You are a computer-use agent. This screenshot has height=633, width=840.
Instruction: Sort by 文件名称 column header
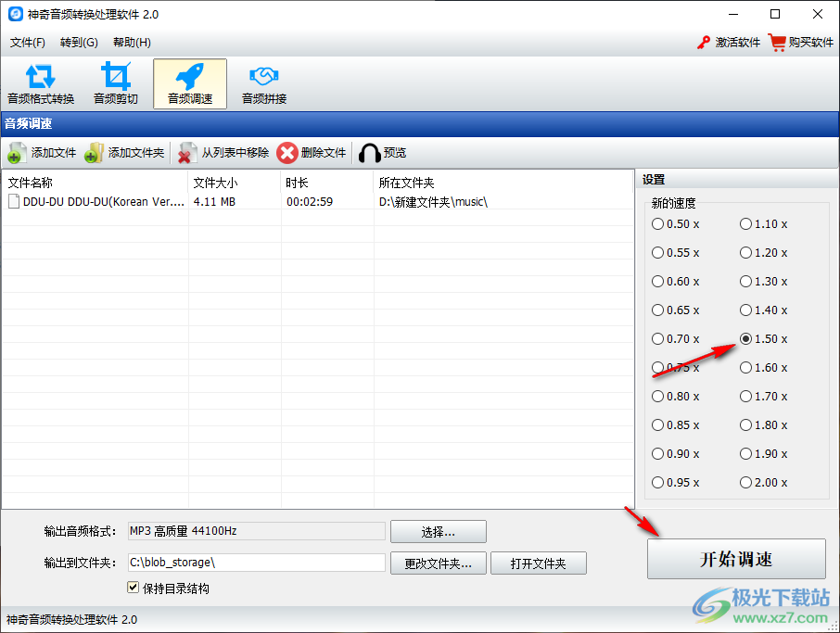point(95,183)
